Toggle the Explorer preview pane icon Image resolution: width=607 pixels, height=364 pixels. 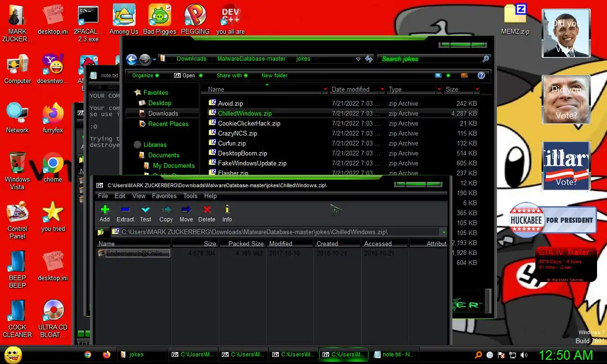(464, 75)
